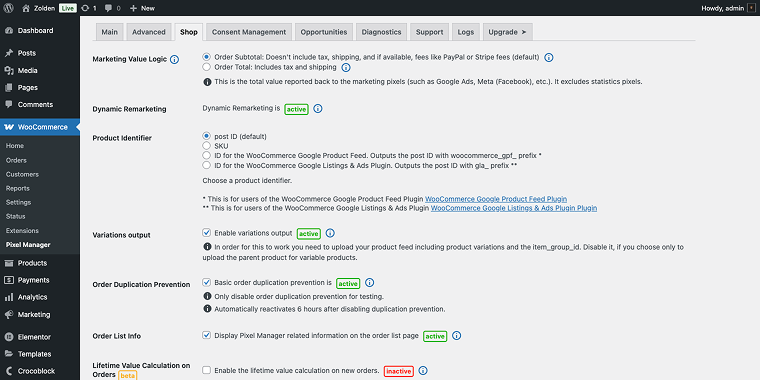
Task: Open Media library in the sidebar
Action: pos(40,70)
